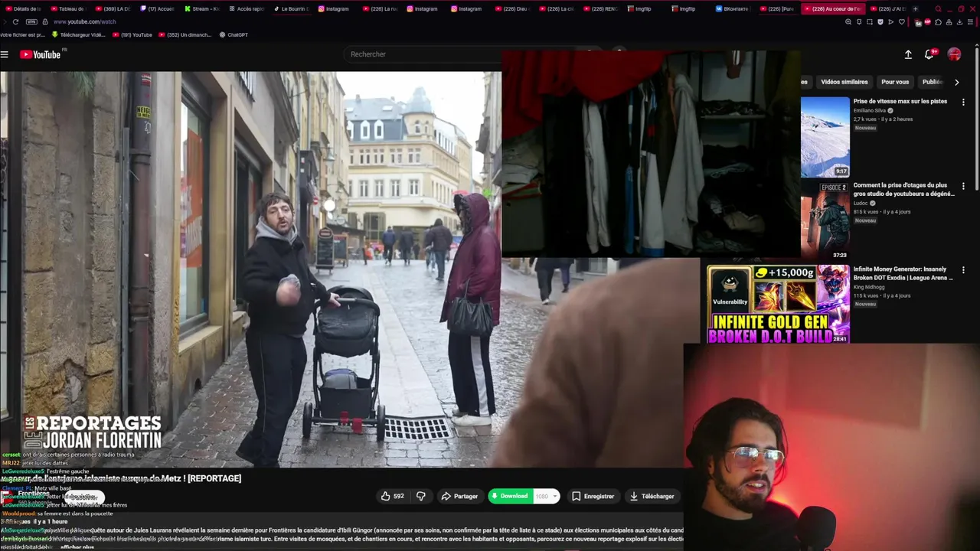Open the browser easy setup menu icon
Viewport: 980px width, 551px height.
pyautogui.click(x=970, y=21)
